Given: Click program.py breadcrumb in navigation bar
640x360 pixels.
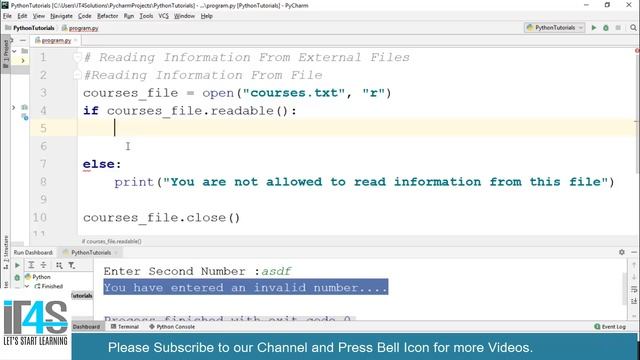Looking at the screenshot, I should (80, 28).
